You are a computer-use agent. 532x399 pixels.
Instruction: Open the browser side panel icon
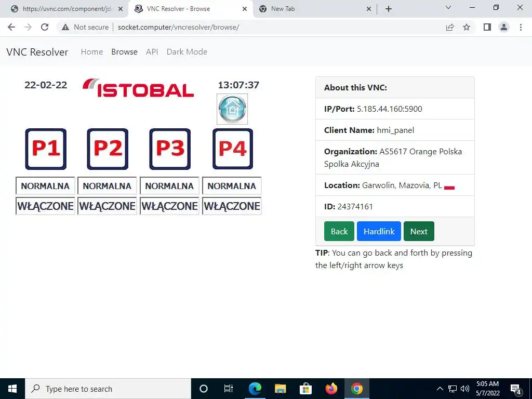pyautogui.click(x=487, y=27)
